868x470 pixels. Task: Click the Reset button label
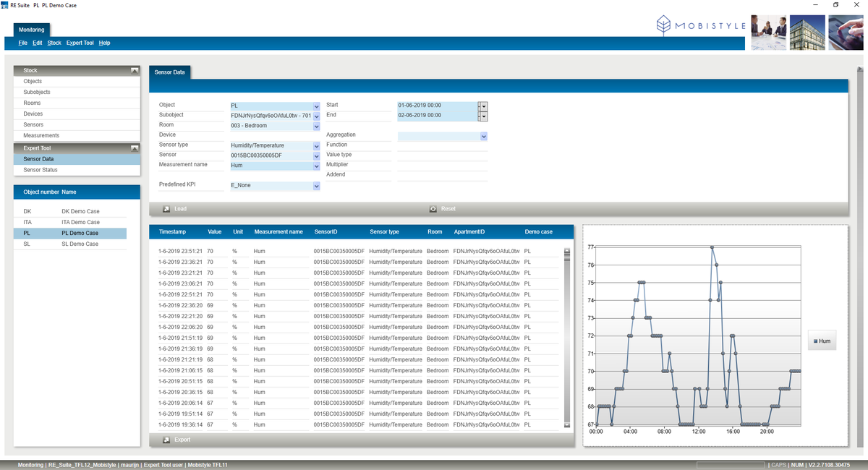pyautogui.click(x=448, y=209)
